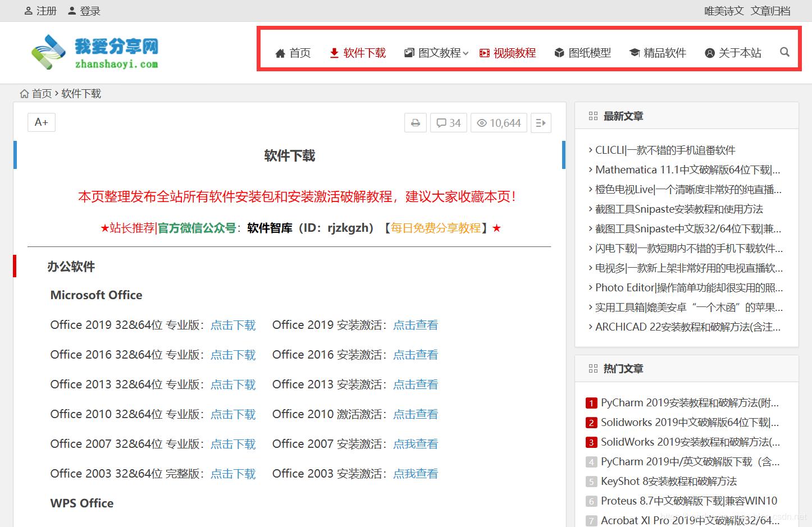Click 点击下载 for Office 2019 专业版

pos(233,325)
